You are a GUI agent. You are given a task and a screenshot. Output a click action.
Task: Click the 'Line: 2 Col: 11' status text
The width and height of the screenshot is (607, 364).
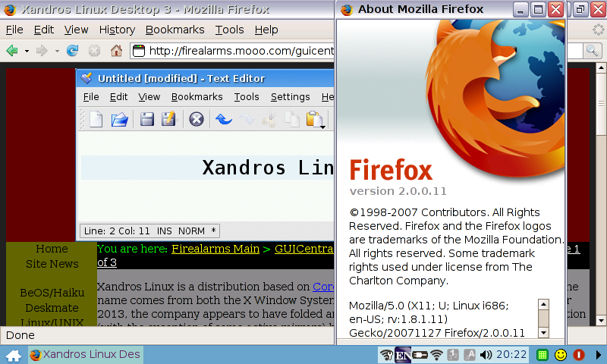pos(117,231)
